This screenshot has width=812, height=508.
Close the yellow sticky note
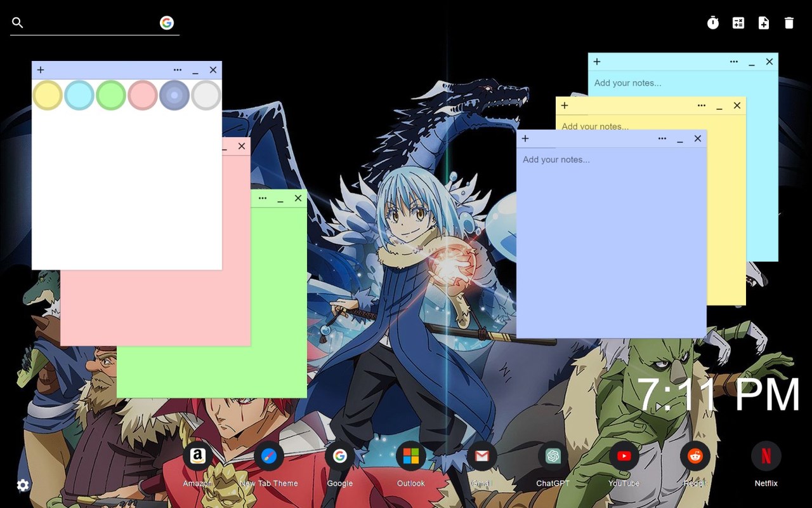pos(737,105)
